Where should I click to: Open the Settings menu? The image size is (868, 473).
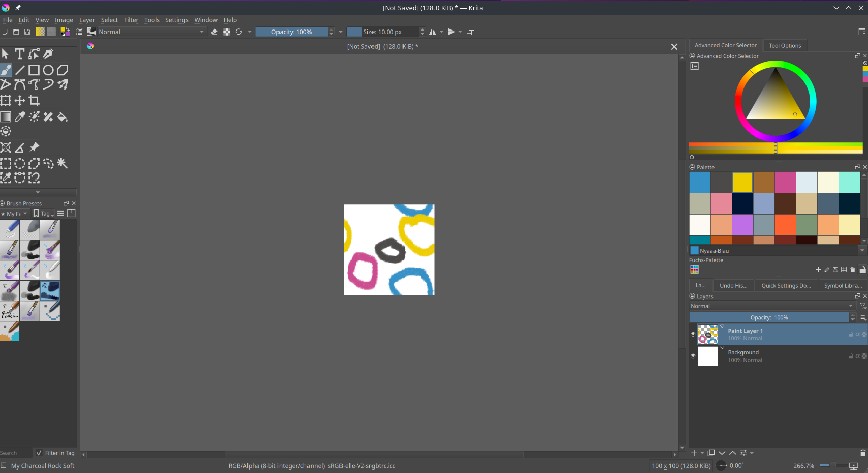click(x=176, y=20)
